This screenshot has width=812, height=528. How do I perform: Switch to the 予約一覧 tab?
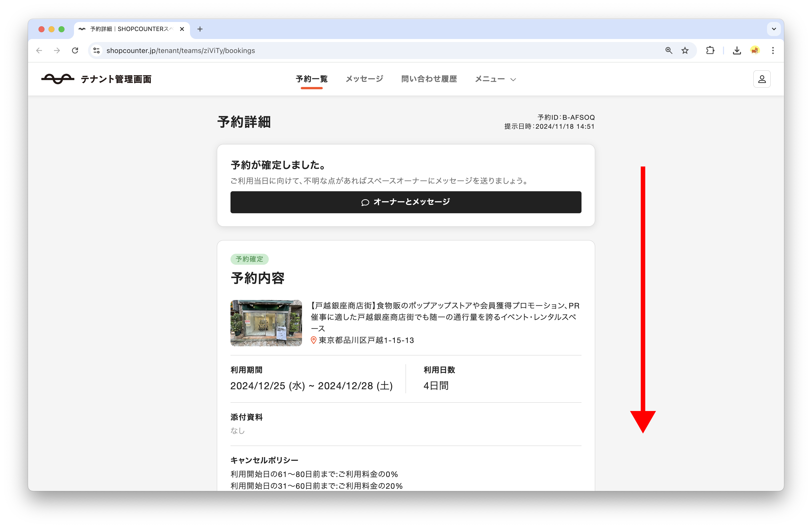(x=311, y=79)
